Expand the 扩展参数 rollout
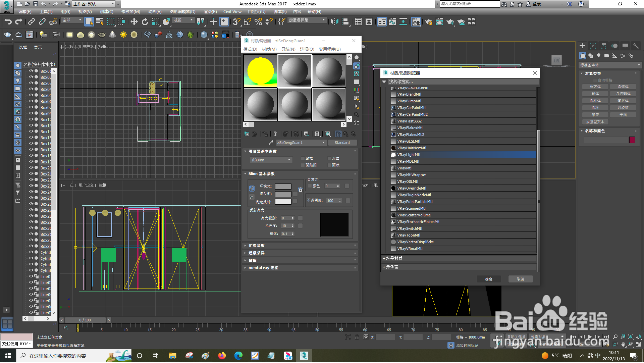This screenshot has width=644, height=363. click(x=301, y=246)
